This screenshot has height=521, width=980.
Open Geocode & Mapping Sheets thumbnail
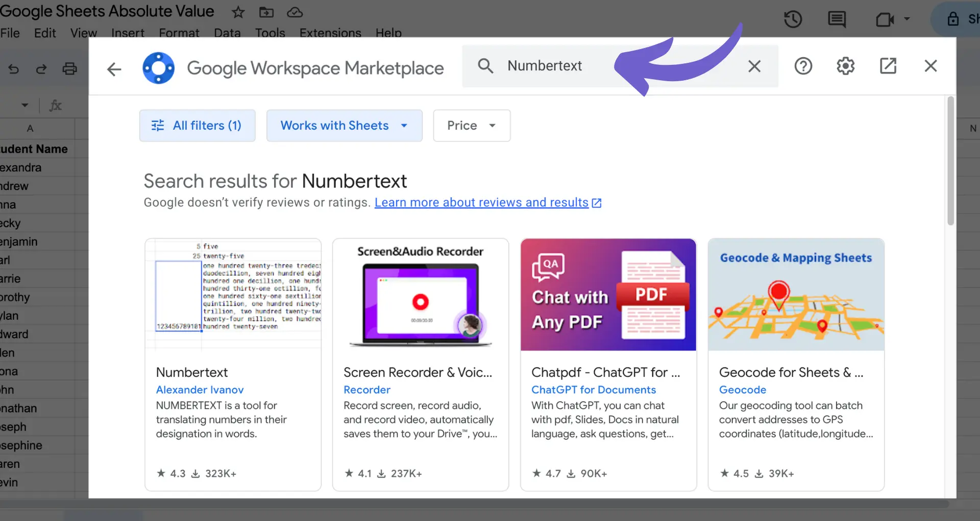[796, 295]
